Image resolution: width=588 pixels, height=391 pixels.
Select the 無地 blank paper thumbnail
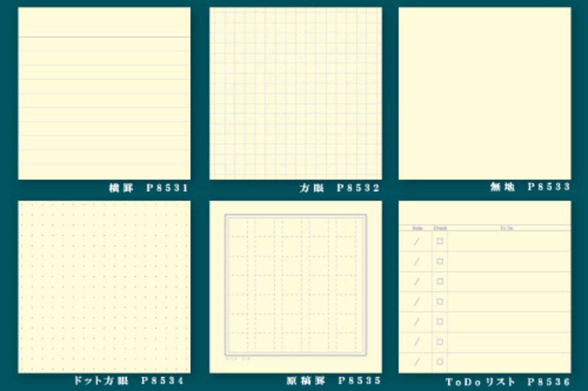pos(485,93)
